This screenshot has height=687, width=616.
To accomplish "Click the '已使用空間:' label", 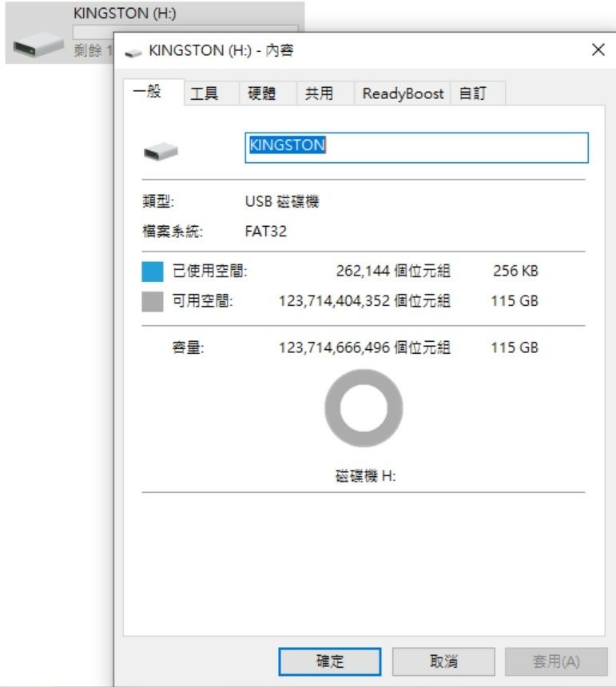I will pos(209,271).
